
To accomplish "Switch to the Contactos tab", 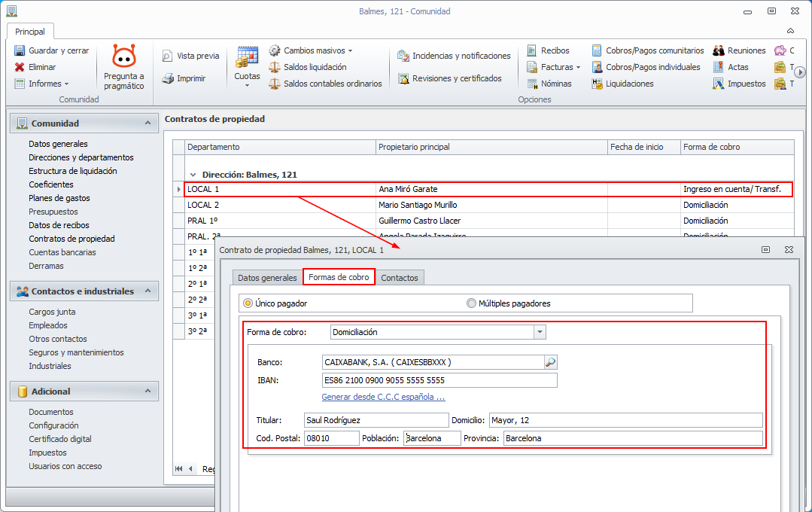I will click(x=400, y=278).
